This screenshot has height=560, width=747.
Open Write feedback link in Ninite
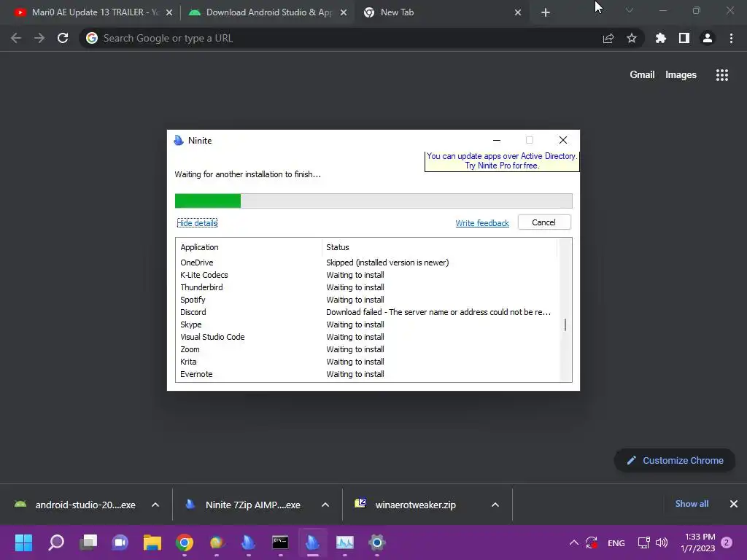[482, 223]
